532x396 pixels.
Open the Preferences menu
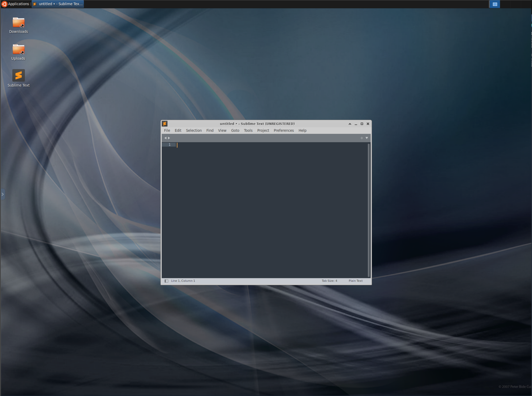click(x=283, y=130)
